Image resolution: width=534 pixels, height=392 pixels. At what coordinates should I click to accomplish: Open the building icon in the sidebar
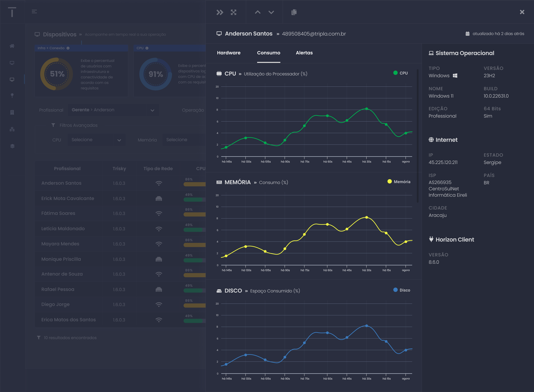[x=12, y=112]
